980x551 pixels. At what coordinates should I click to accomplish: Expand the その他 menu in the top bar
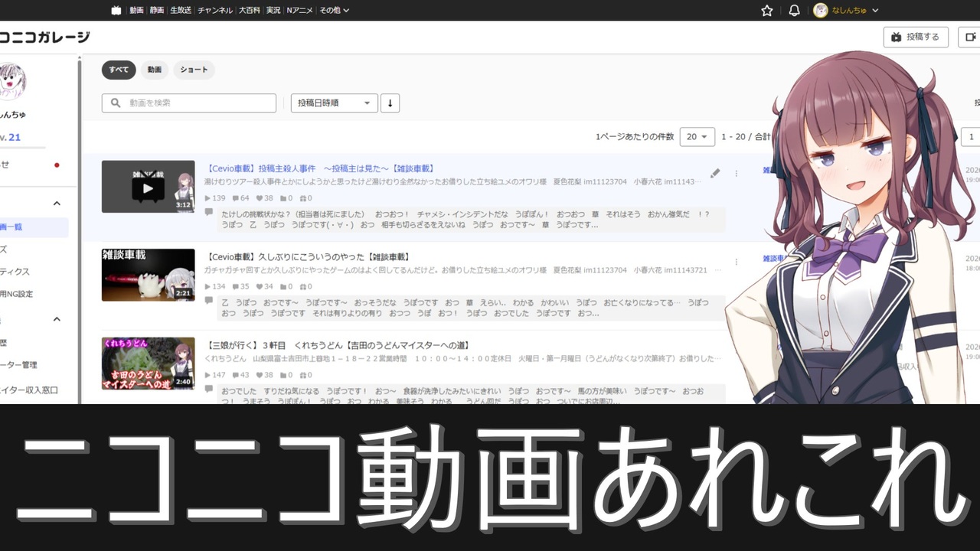tap(334, 11)
